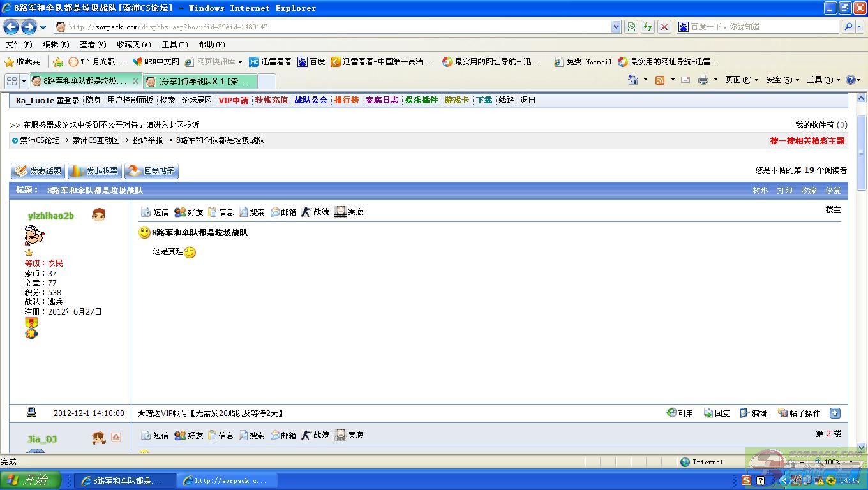This screenshot has width=868, height=490.
Task: Open the 收藏夹(A) menu
Action: tap(133, 45)
